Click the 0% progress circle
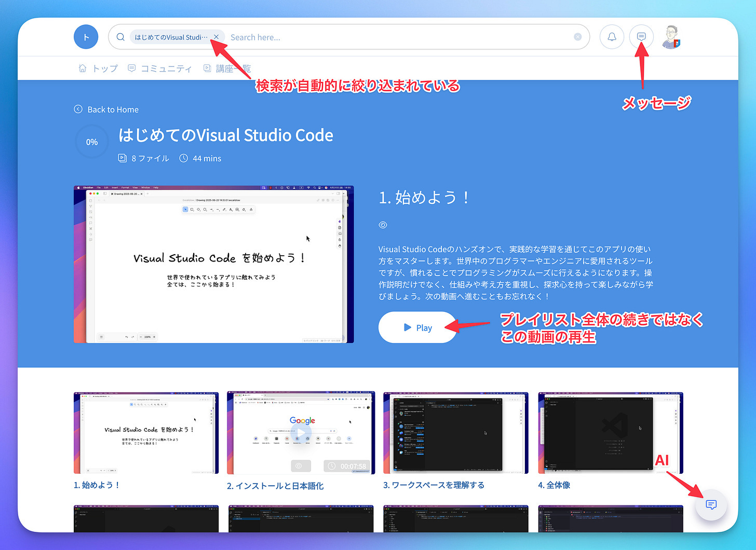Viewport: 756px width, 550px height. [x=92, y=142]
